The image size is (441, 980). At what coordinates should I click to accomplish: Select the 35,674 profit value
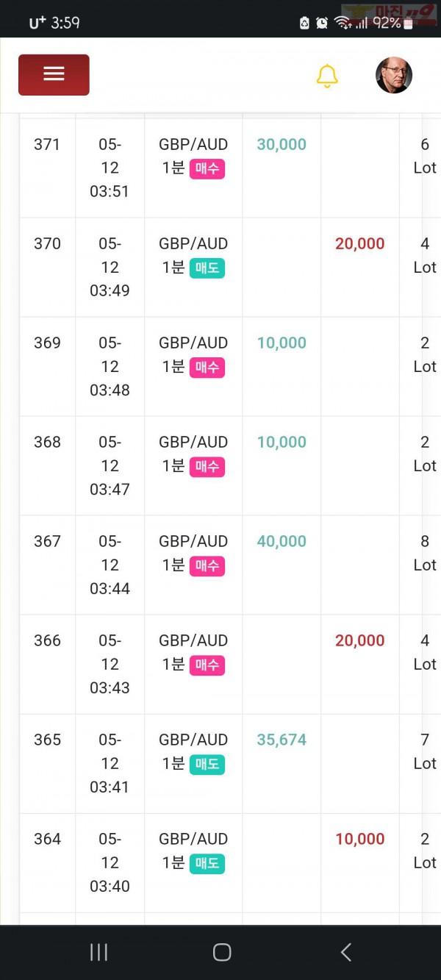tap(282, 740)
